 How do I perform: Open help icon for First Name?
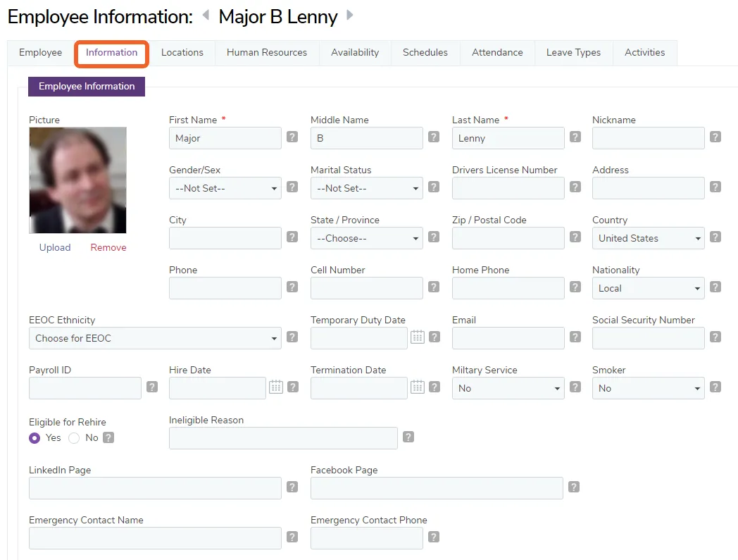click(292, 137)
